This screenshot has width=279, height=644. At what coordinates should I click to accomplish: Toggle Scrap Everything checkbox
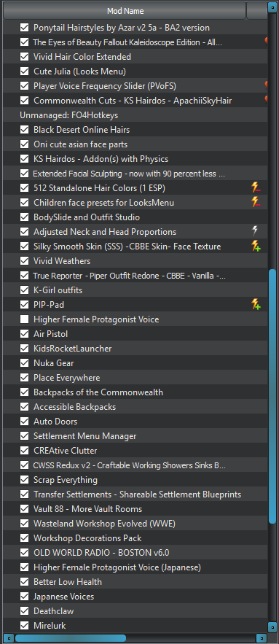coord(25,480)
